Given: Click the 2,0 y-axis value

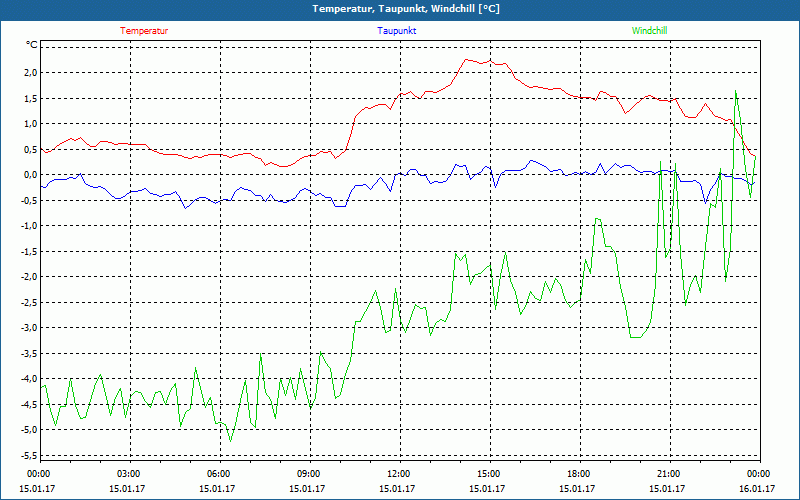Looking at the screenshot, I should 31,72.
